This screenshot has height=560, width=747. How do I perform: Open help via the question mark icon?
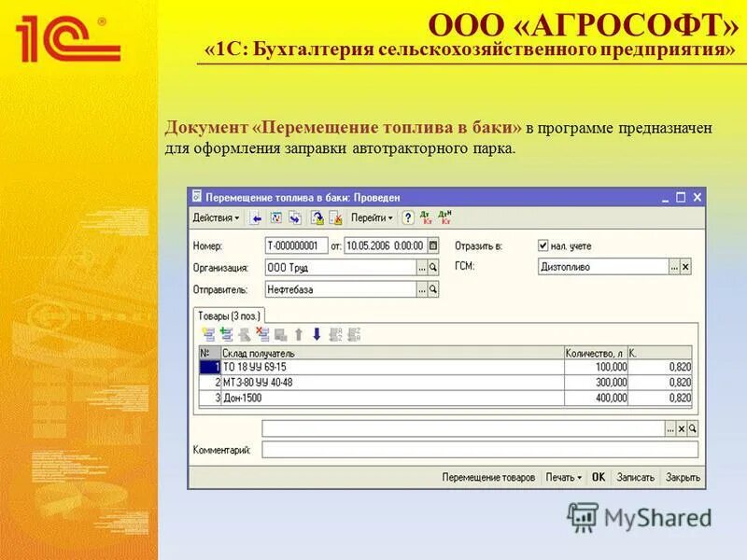coord(407,217)
